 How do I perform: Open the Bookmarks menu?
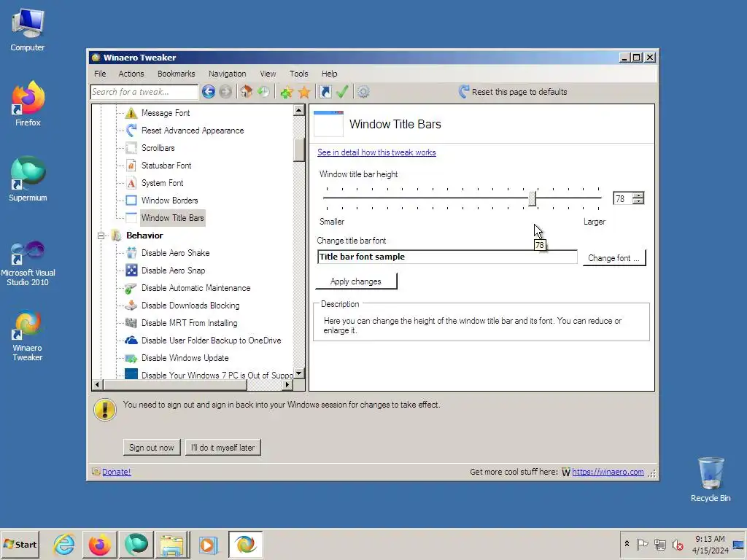(177, 74)
